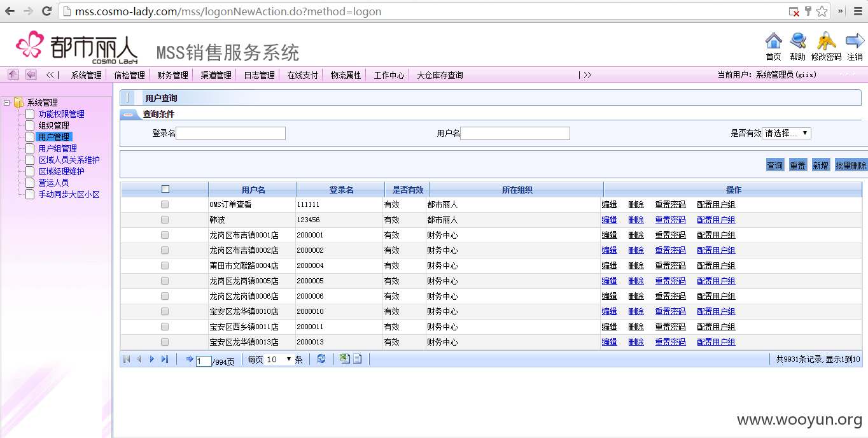Viewport: 868px width, 438px height.
Task: Reload the browser page
Action: pyautogui.click(x=46, y=11)
